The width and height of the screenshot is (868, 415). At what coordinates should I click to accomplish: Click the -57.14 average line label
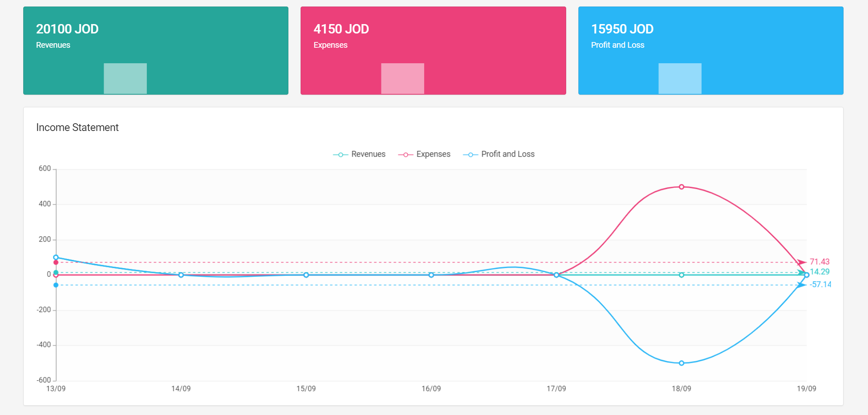pos(820,284)
